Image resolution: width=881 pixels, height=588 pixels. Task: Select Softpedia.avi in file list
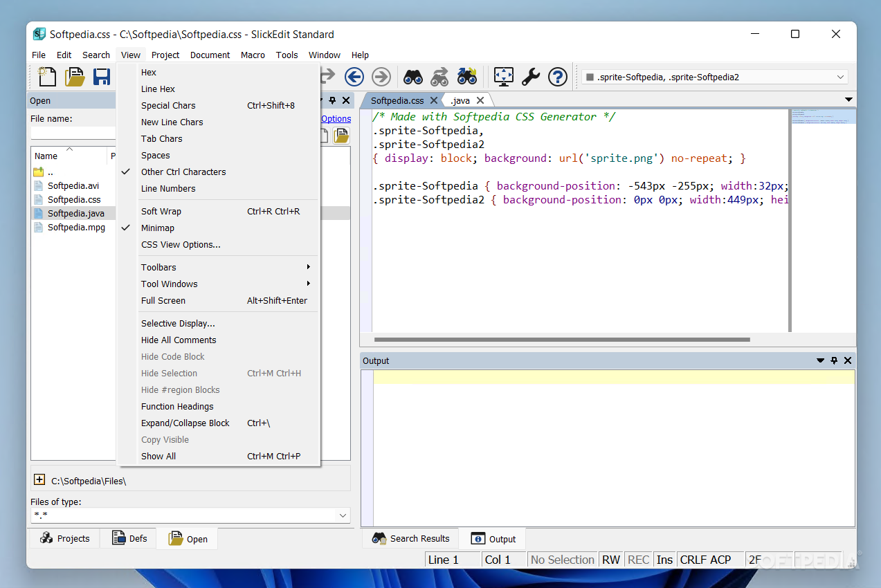click(73, 185)
